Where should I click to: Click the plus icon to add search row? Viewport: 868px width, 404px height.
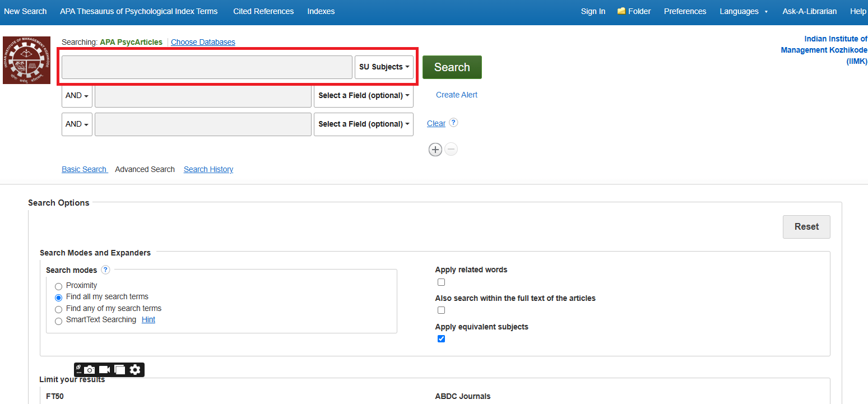pos(435,150)
